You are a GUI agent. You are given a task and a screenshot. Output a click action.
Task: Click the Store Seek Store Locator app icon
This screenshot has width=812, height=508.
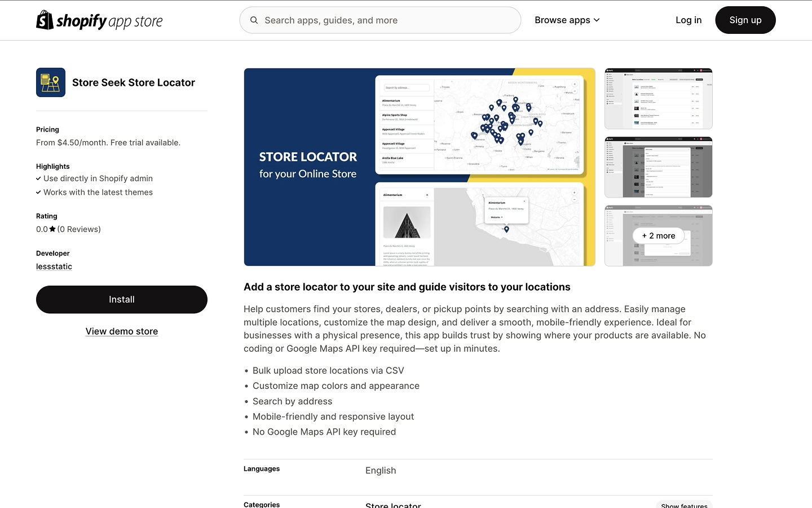50,82
